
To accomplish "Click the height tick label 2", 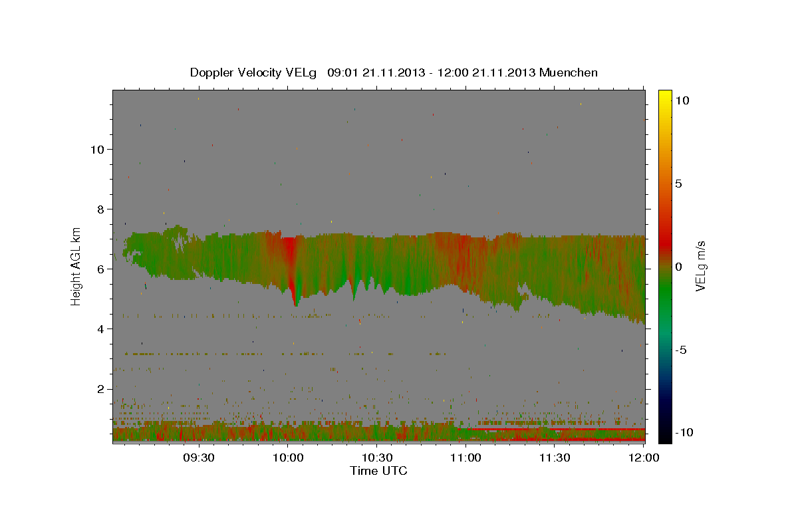I will pos(100,389).
